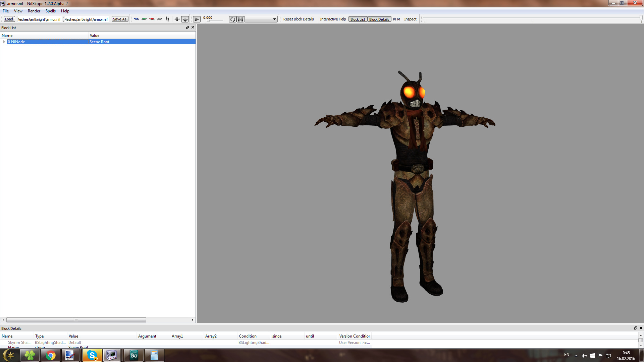Click the Version Condition column header
Viewport: 644px width, 362px height.
(355, 336)
